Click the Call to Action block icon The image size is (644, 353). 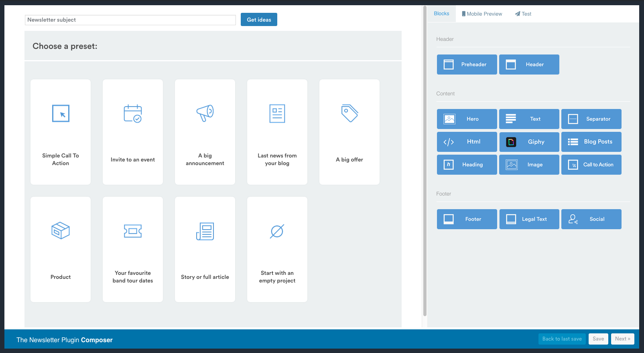coord(573,165)
